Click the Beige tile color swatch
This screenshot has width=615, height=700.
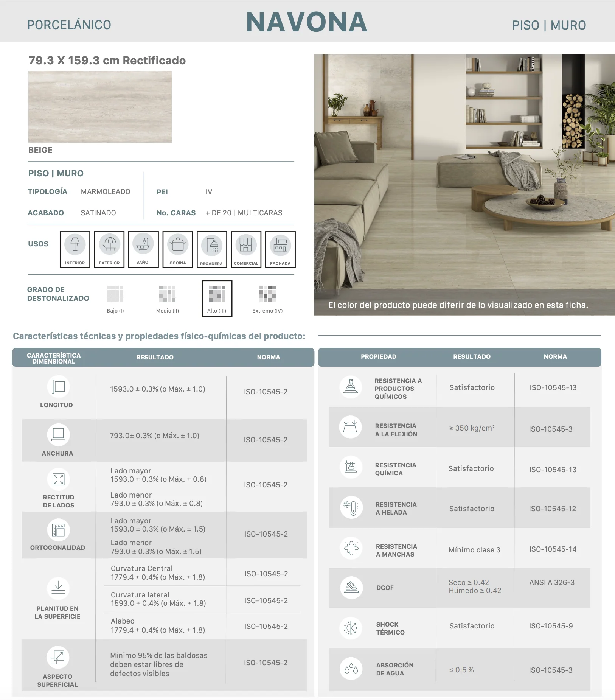point(100,107)
